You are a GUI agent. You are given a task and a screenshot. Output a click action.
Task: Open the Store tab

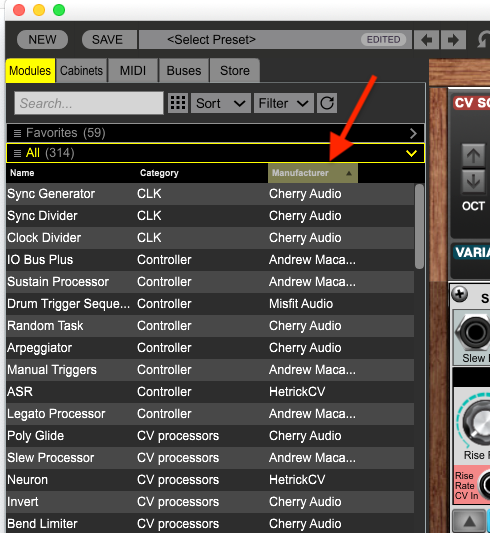click(235, 71)
